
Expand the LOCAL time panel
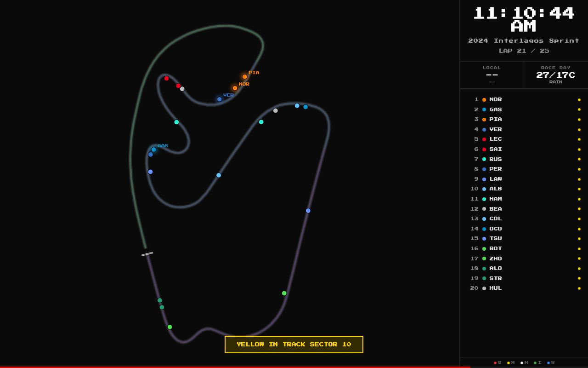pos(492,75)
